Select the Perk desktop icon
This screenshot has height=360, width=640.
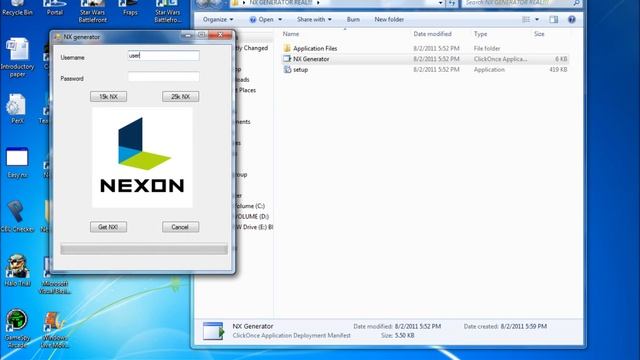[x=17, y=109]
